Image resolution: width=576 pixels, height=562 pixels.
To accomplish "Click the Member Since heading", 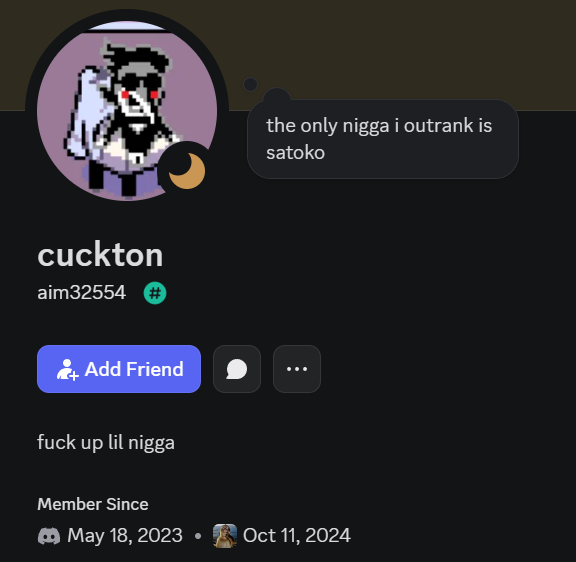I will click(x=93, y=504).
